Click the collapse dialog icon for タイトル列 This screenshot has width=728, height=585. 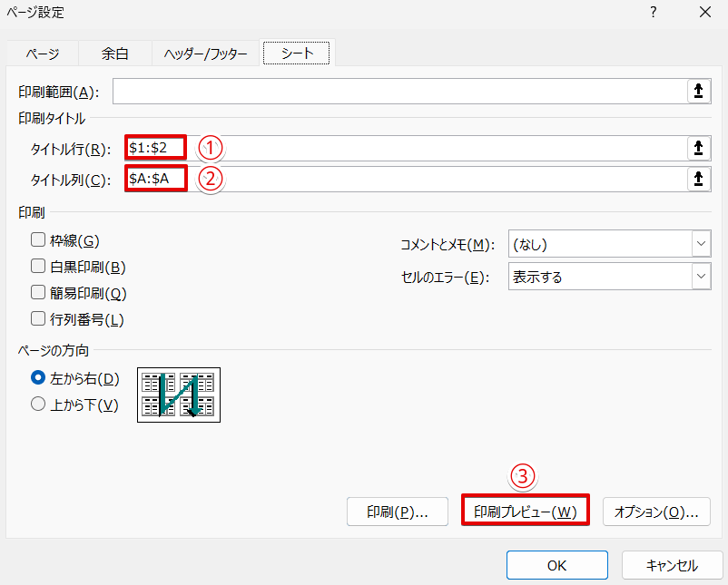(698, 179)
